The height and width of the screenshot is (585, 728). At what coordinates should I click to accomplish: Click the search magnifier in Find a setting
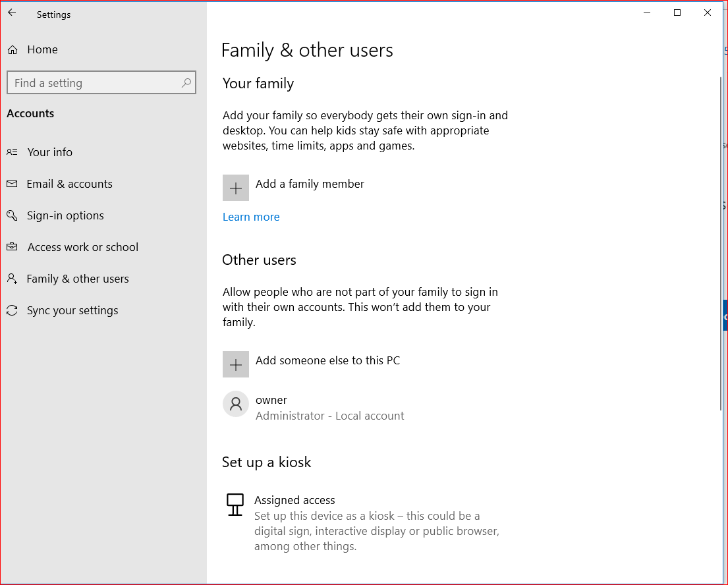(x=185, y=82)
